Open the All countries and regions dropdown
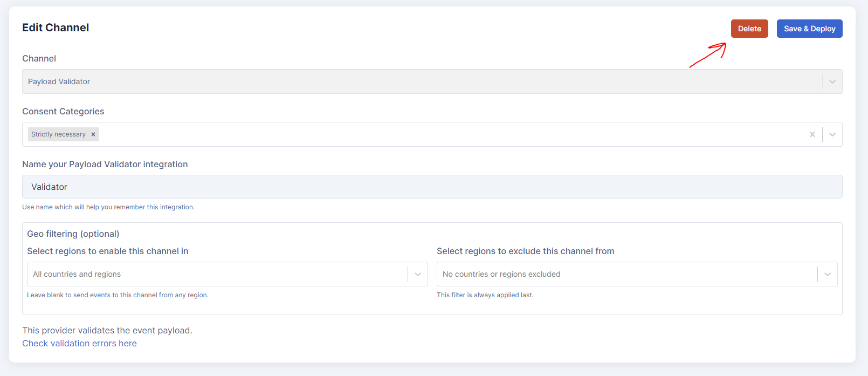This screenshot has height=376, width=868. (x=216, y=274)
